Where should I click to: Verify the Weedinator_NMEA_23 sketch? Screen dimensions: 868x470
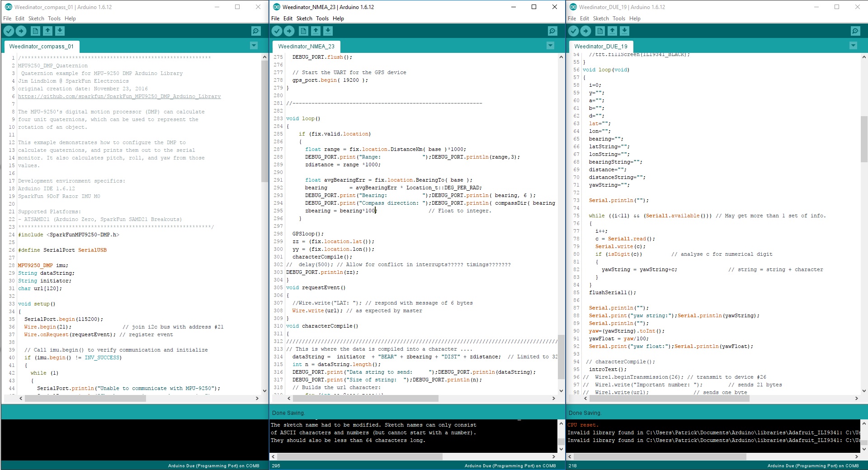click(x=277, y=31)
